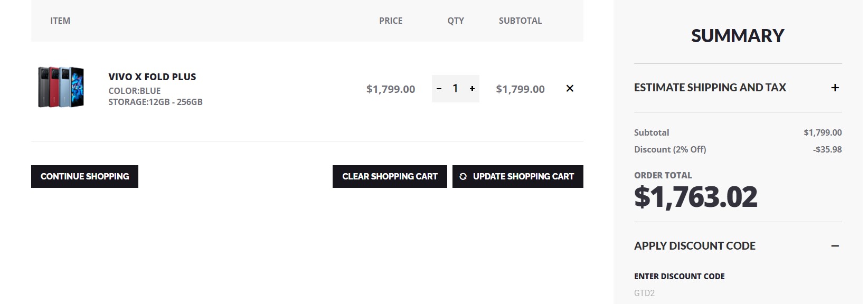The width and height of the screenshot is (868, 304).
Task: Click the COLOR:BLUE product option text
Action: pos(135,91)
